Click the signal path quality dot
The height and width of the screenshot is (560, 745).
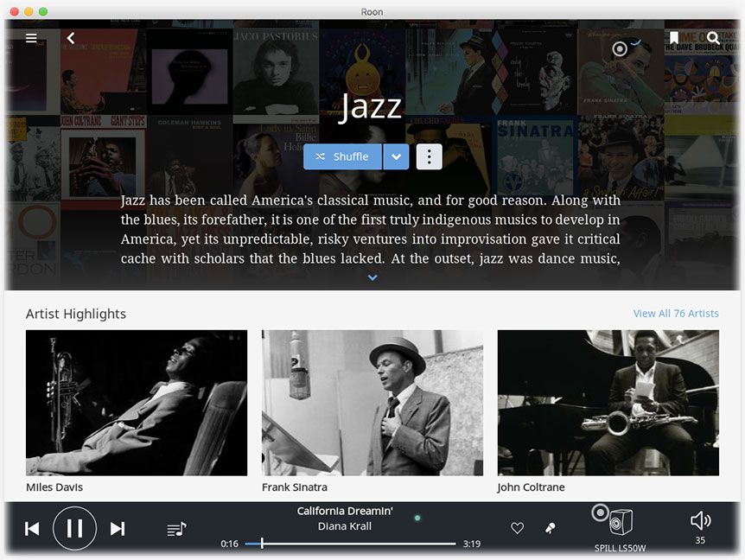click(x=417, y=519)
